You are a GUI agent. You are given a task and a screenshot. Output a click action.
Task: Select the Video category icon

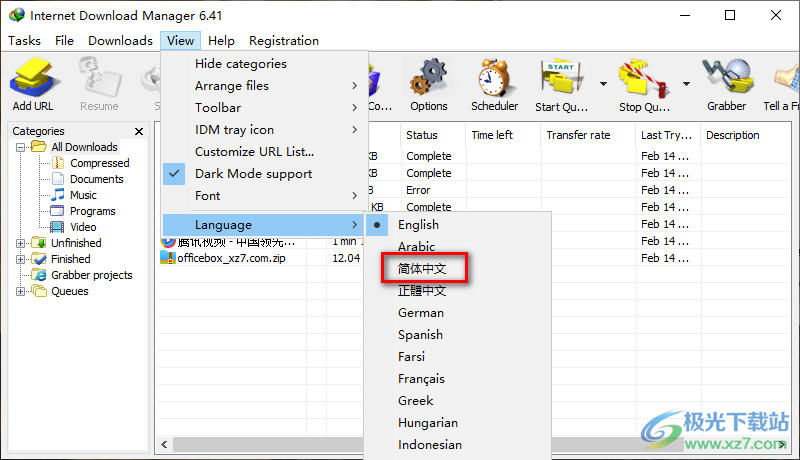57,227
